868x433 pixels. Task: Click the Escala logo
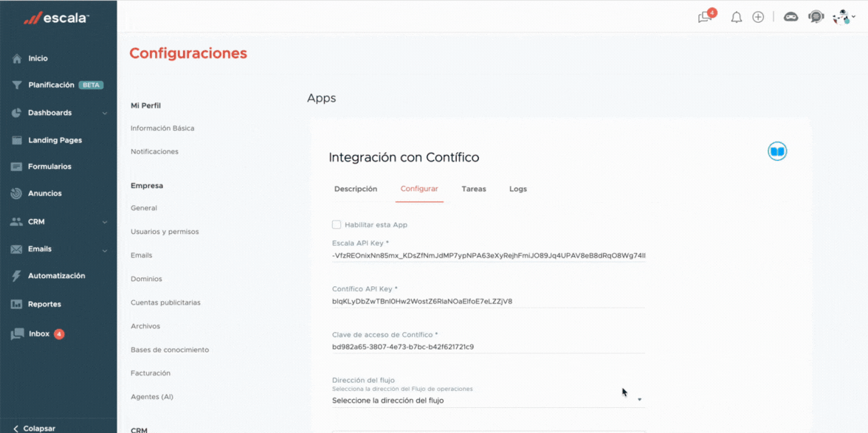[x=56, y=18]
